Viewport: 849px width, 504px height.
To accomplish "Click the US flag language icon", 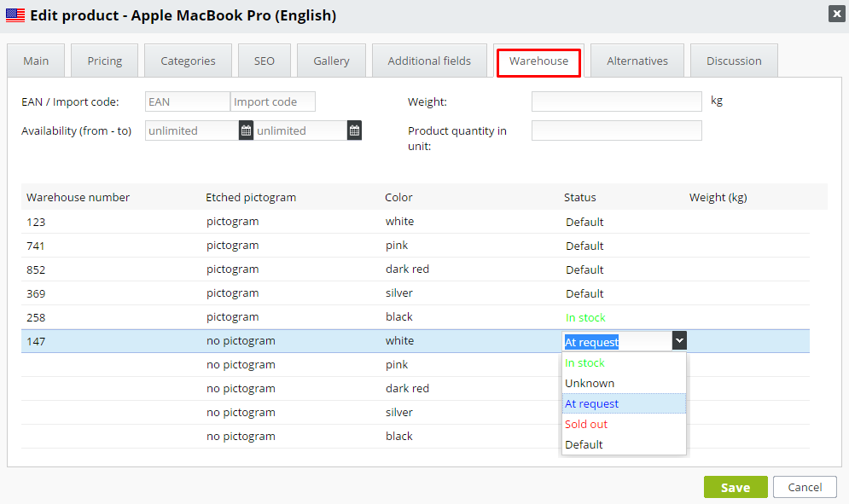I will pyautogui.click(x=15, y=15).
